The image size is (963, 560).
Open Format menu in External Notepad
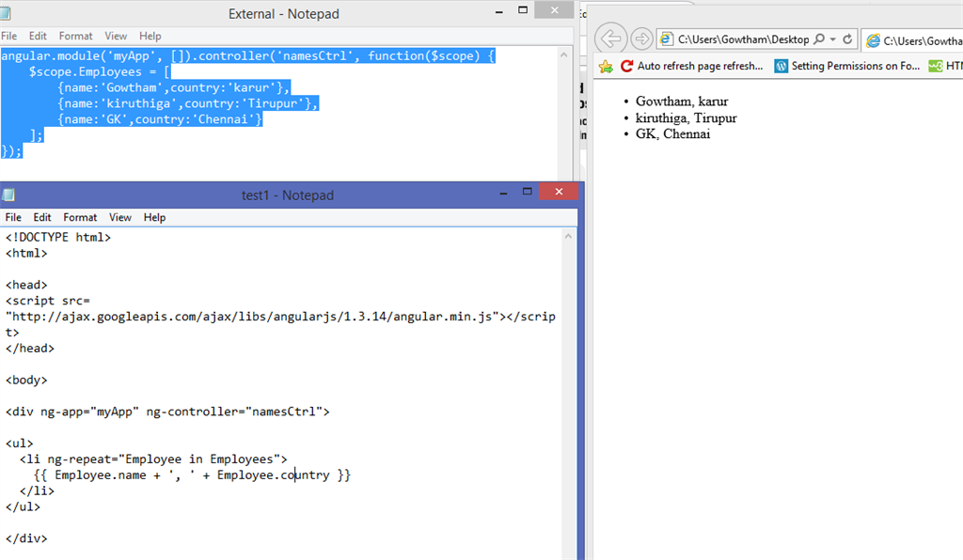point(75,37)
